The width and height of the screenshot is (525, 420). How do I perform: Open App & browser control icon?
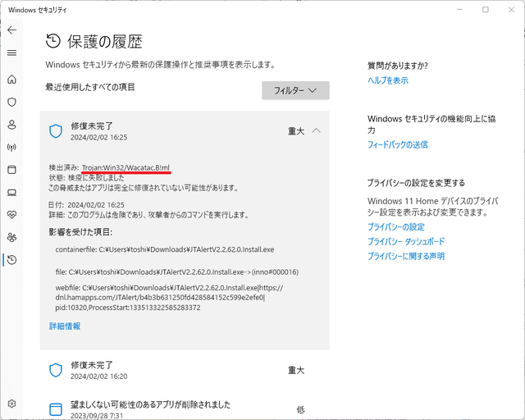click(11, 170)
